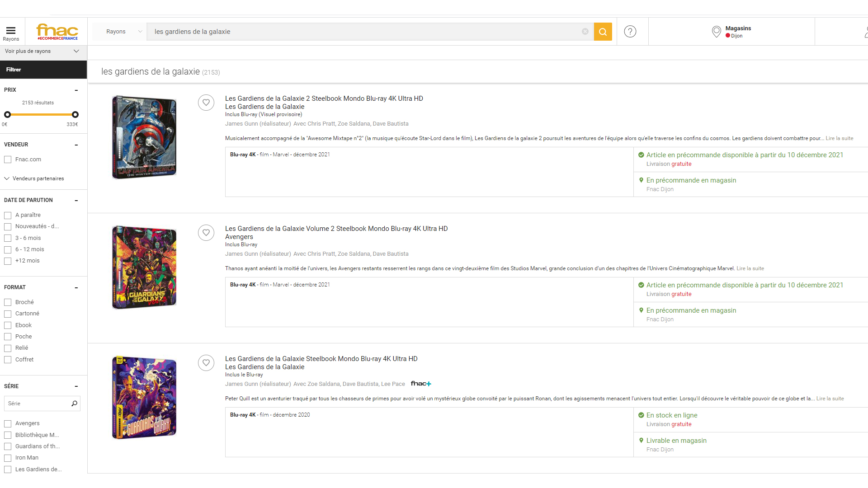Open Les Gardiens de la Galaxie Steelbook Mondo title
The width and height of the screenshot is (868, 488).
pyautogui.click(x=321, y=359)
